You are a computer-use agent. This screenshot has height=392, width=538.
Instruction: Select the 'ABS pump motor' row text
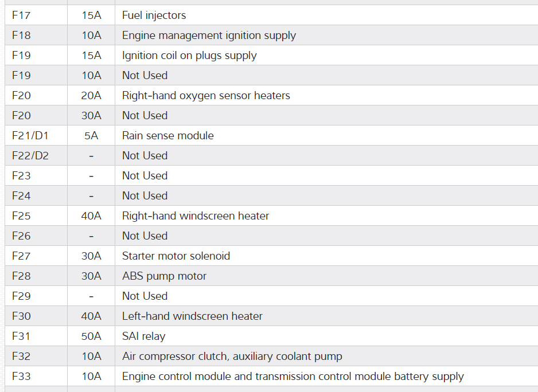tap(164, 276)
